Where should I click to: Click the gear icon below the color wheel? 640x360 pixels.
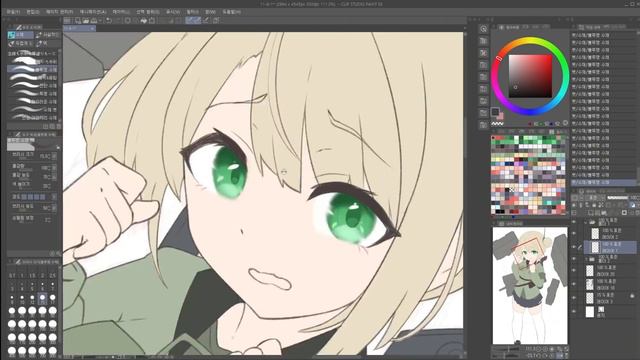click(x=565, y=123)
